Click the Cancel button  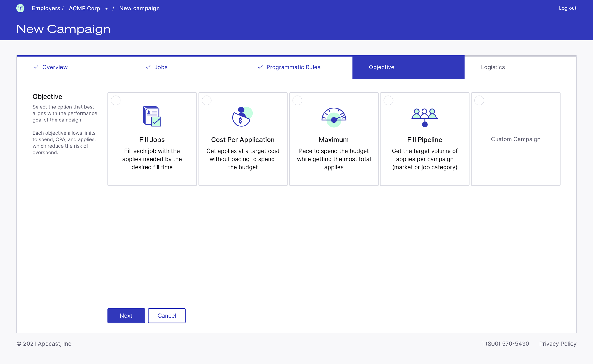coord(167,315)
